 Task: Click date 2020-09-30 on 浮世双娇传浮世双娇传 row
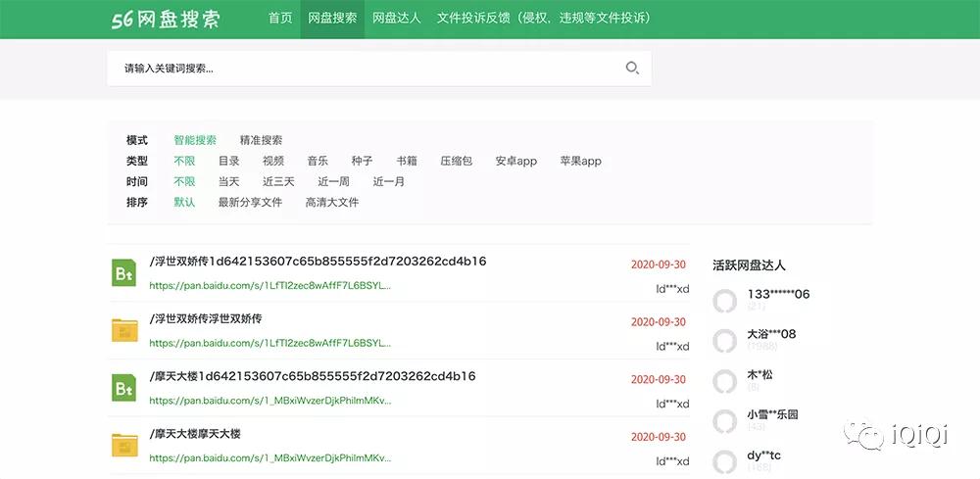click(x=659, y=321)
